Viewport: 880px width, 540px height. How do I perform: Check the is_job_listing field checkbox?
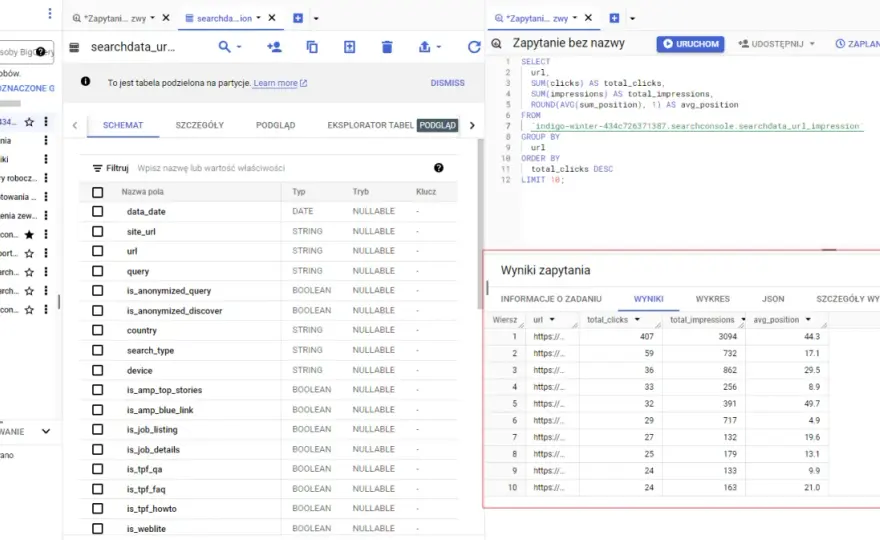pos(98,429)
